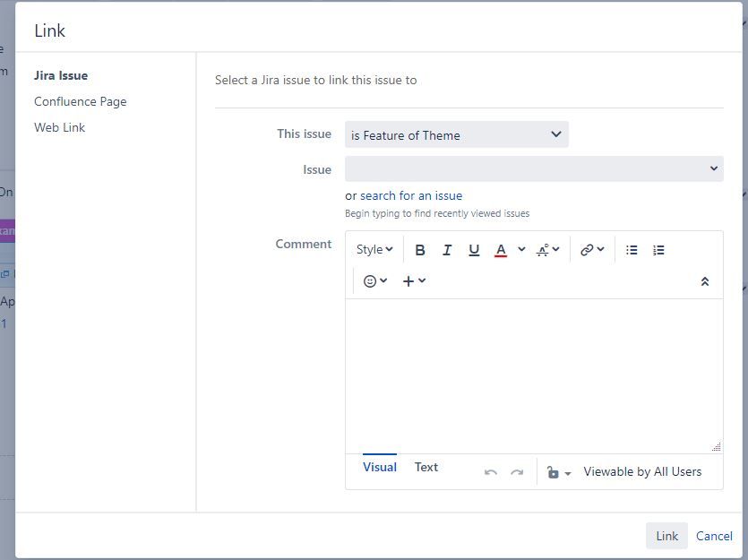Open the insert link dropdown
Screen dimensions: 748x560
tap(592, 250)
